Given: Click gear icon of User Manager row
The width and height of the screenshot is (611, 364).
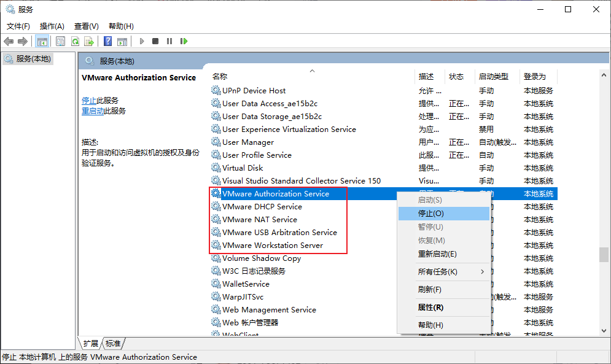Looking at the screenshot, I should [x=216, y=142].
